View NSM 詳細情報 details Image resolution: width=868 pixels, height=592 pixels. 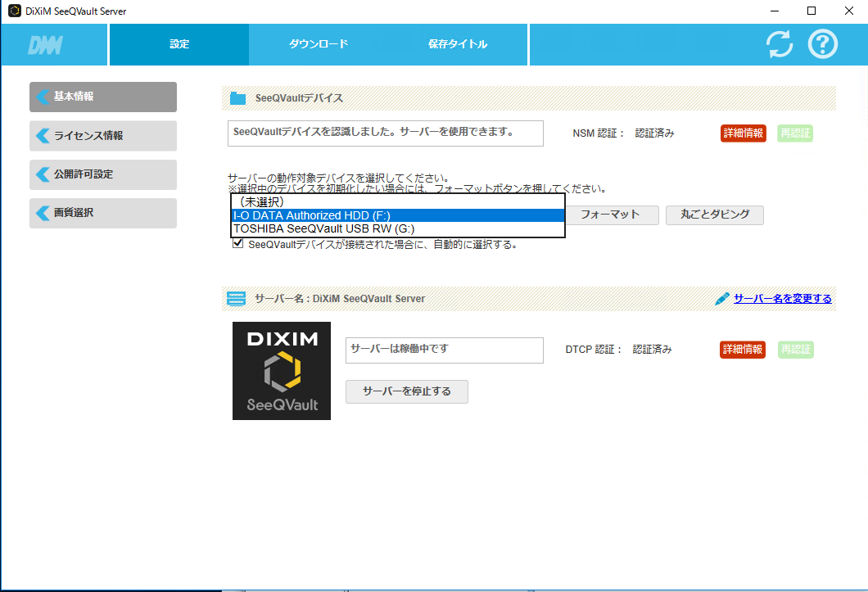tap(743, 133)
